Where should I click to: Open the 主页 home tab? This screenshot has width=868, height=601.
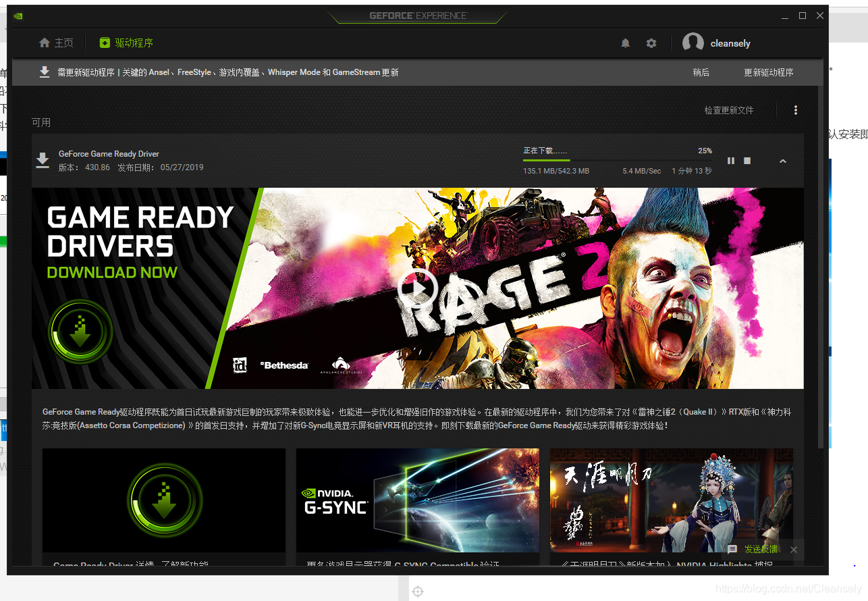(56, 43)
